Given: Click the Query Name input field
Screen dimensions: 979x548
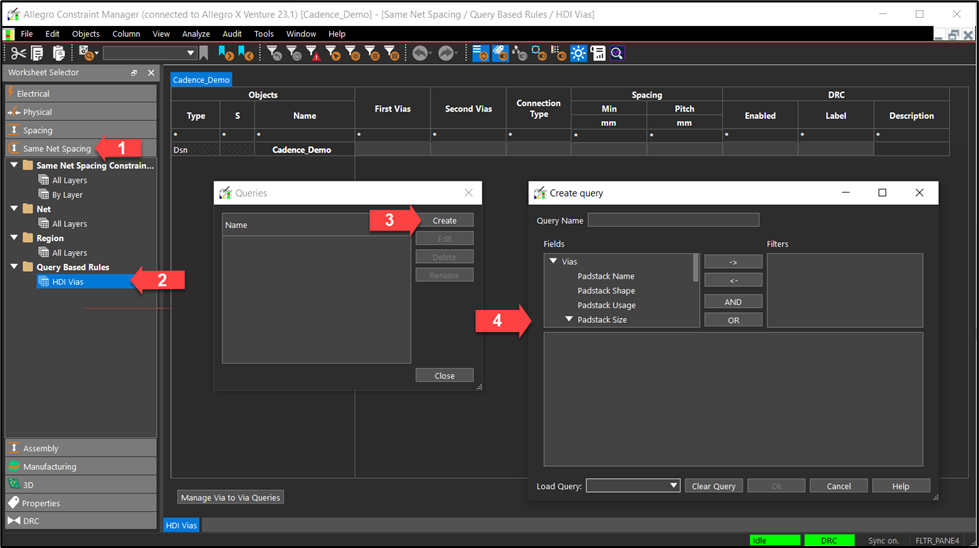Looking at the screenshot, I should coord(673,220).
